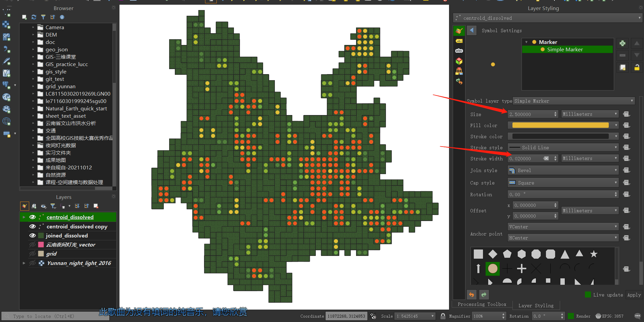Switch to Labels tab in Layer Styling
This screenshot has width=644, height=322.
pyautogui.click(x=459, y=41)
